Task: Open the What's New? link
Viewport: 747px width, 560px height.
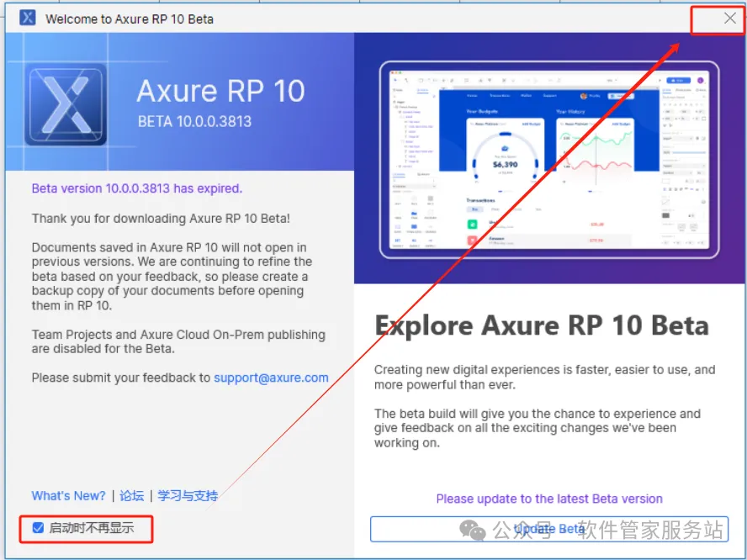Action: click(69, 496)
